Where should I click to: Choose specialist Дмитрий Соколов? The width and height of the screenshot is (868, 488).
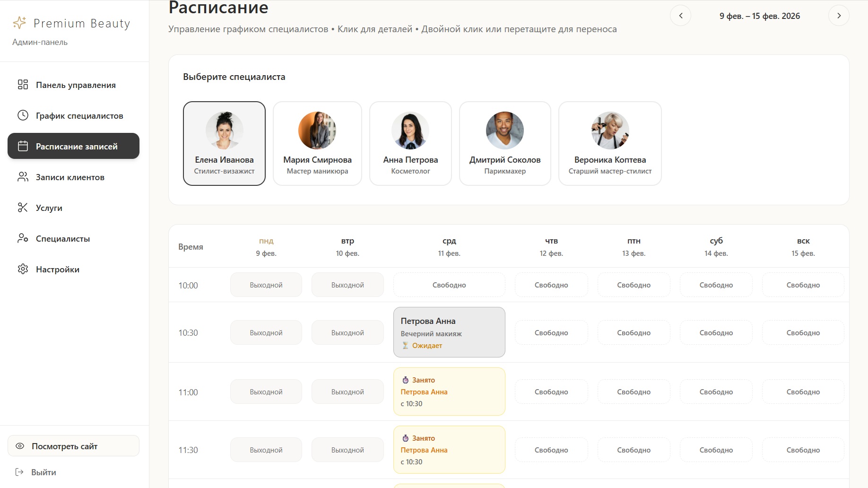(x=505, y=143)
